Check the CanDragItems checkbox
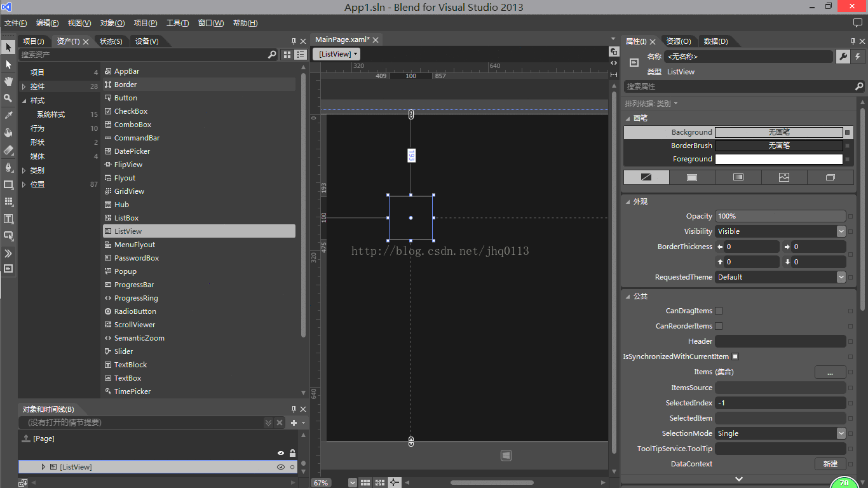 719,311
